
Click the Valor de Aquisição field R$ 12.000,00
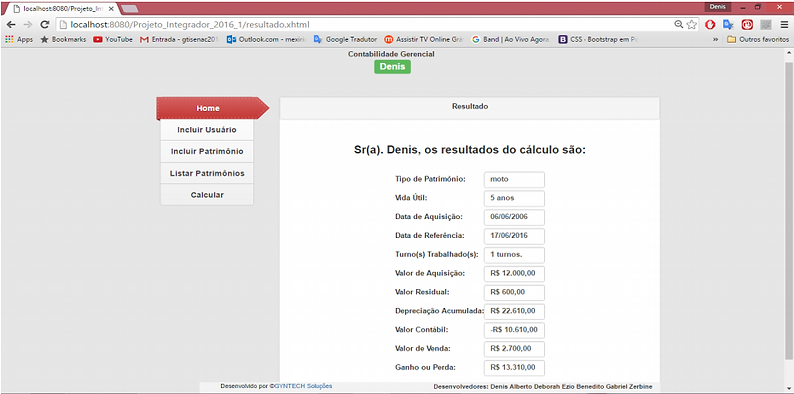[x=514, y=273]
